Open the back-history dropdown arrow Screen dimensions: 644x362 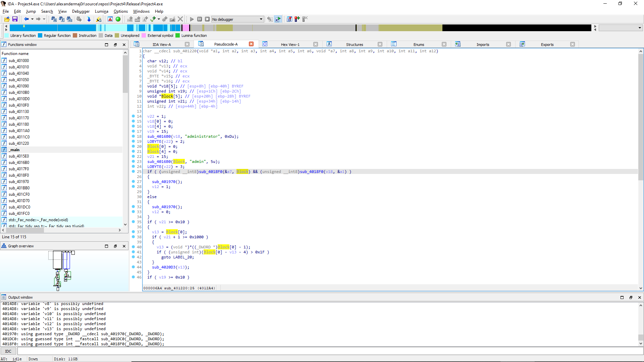click(x=32, y=19)
